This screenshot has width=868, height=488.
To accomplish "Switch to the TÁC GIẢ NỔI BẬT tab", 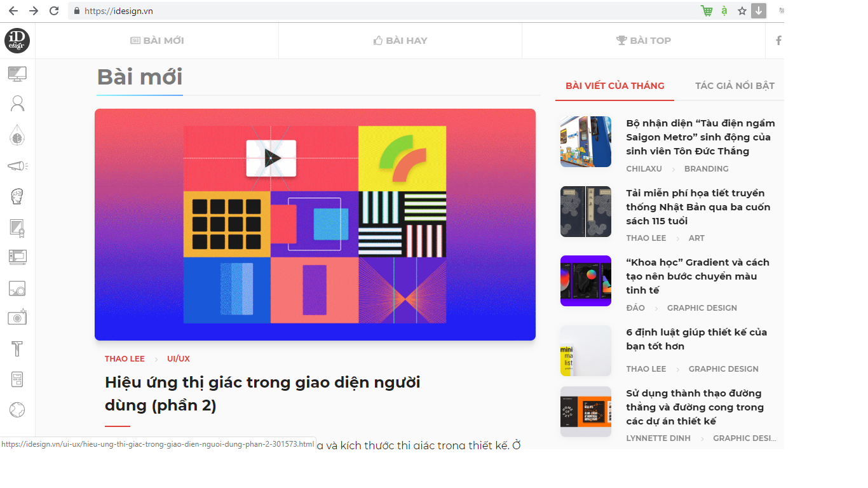I will [735, 86].
